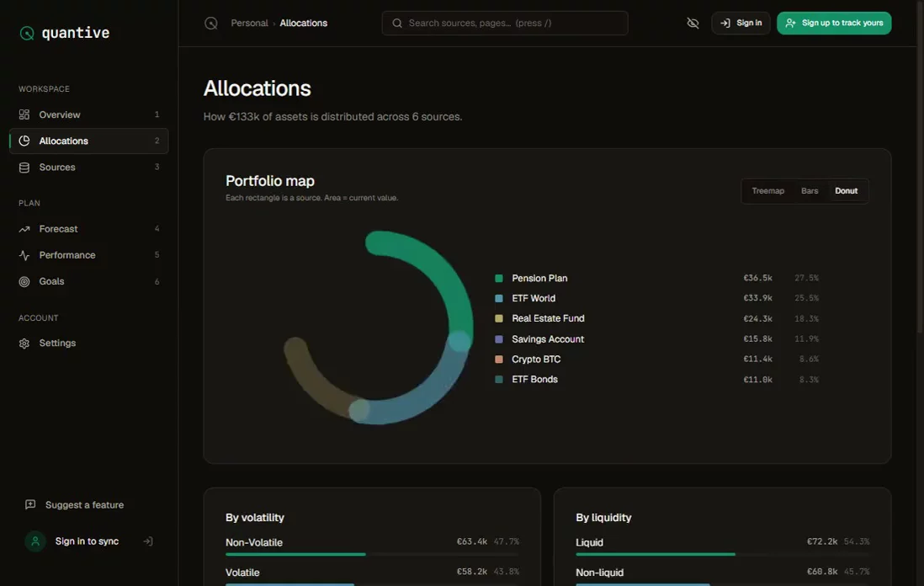Switch chart view to Treemap
The image size is (924, 586).
767,191
